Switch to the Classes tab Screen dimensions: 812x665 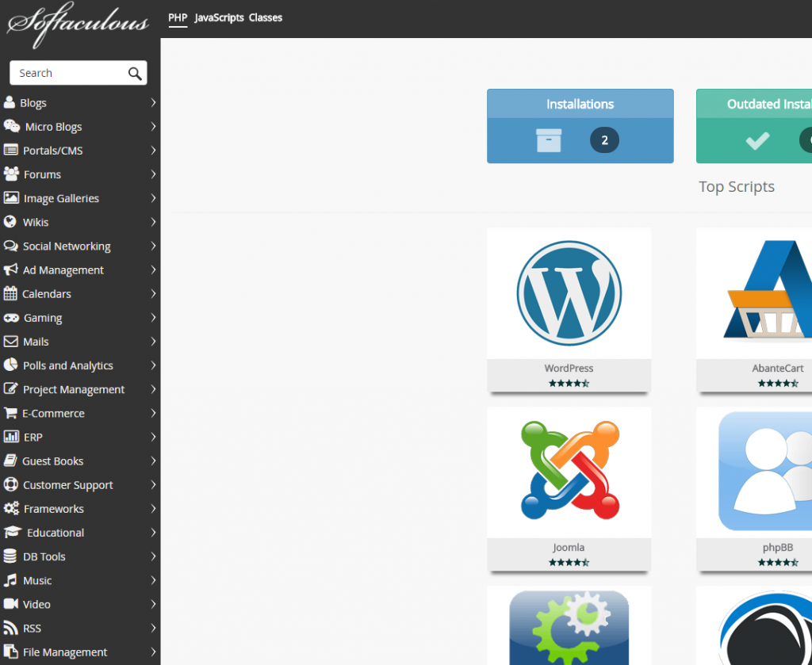tap(265, 17)
